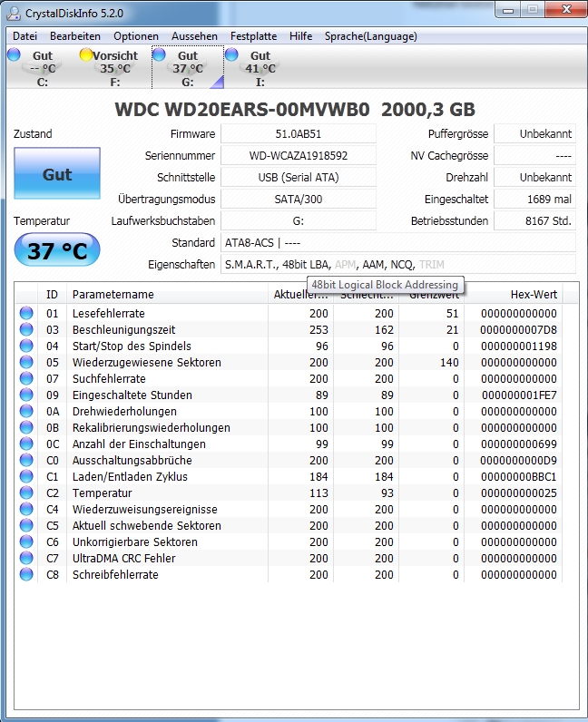Click the 37 °C temperature button
588x722 pixels.
(57, 250)
